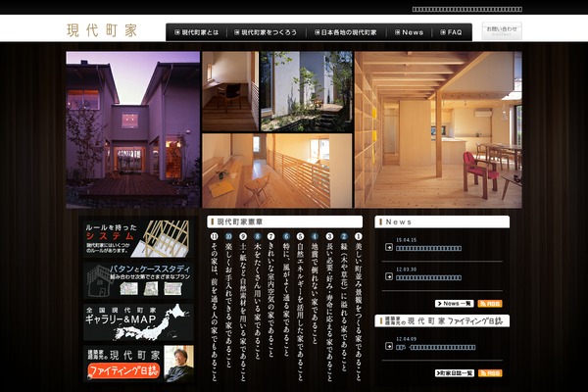
Task: Open the ギャラリー&MAP banner
Action: 138,322
